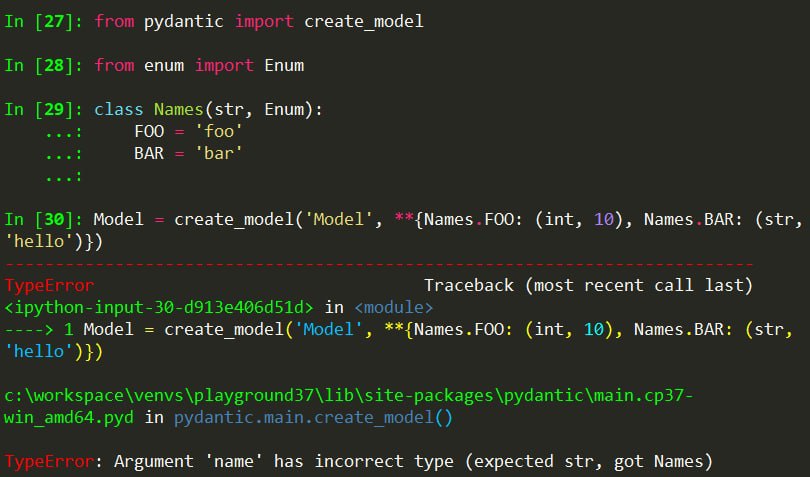Screen dimensions: 810x477
Task: Click 'create_model(' call on input line 30
Action: [x=239, y=220]
